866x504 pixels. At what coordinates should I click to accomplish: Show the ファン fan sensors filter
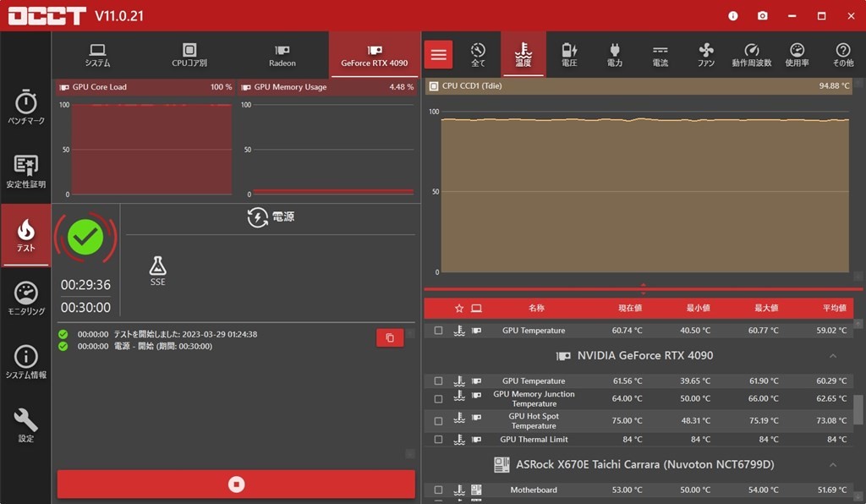pos(706,55)
